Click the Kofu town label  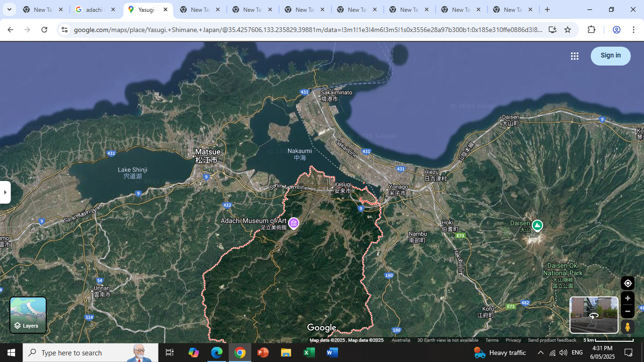point(487,312)
